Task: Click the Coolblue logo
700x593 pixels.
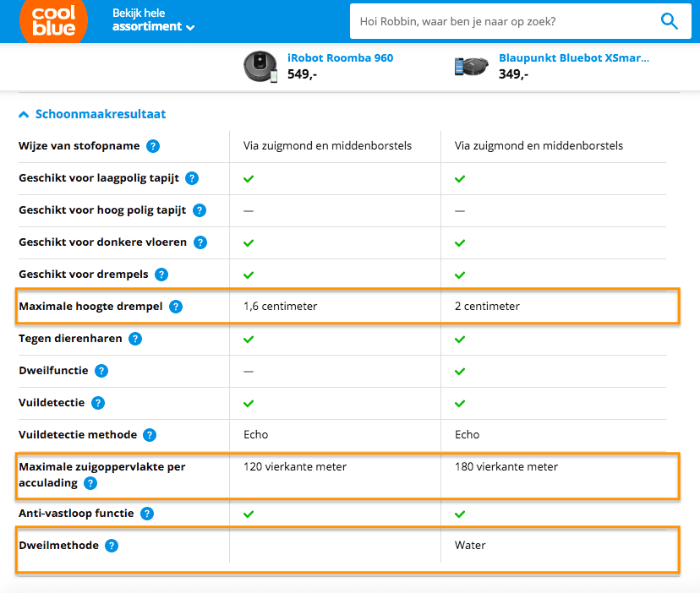Action: (x=53, y=21)
